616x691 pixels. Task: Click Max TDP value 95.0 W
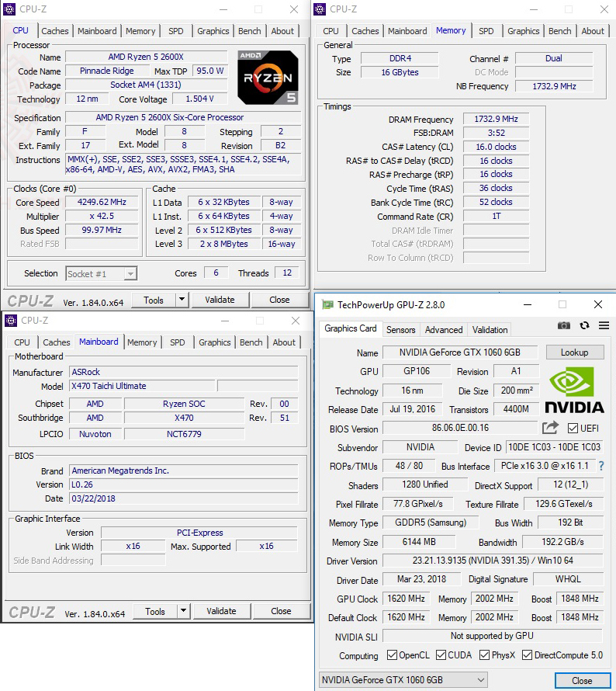tap(210, 71)
